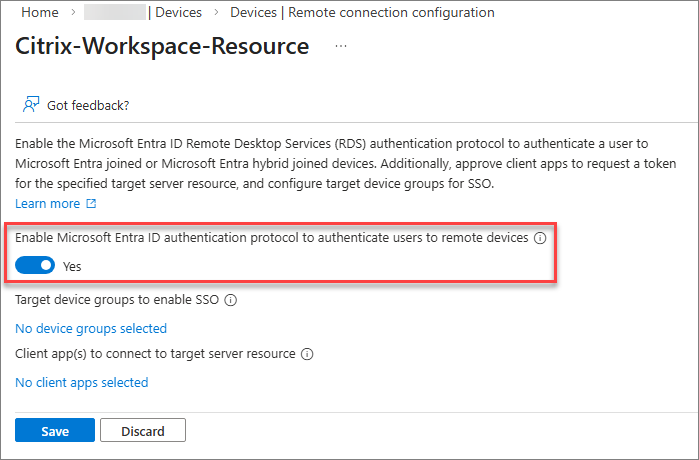Click info icon for Entra ID authentication setting
The width and height of the screenshot is (699, 460).
pos(540,239)
